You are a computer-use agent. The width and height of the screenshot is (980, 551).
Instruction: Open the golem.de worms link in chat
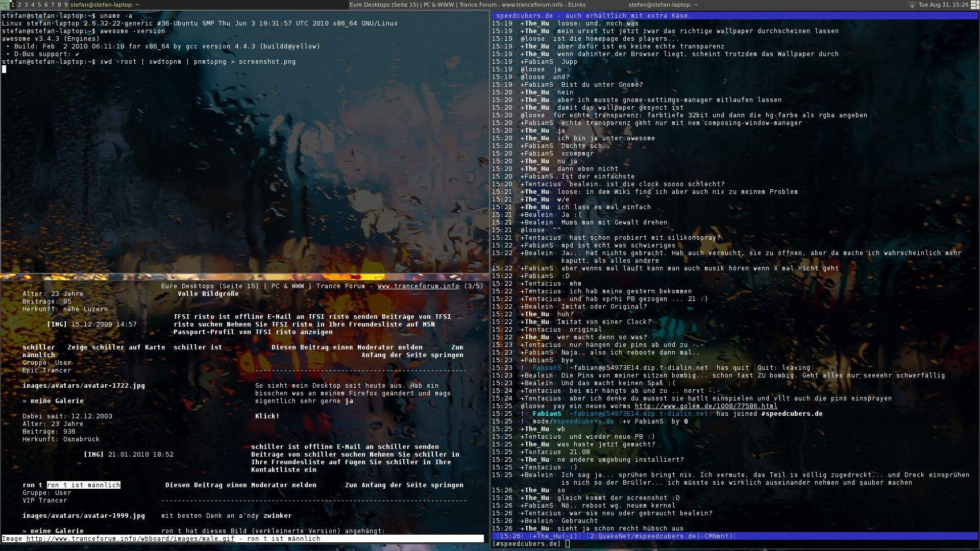click(x=706, y=406)
